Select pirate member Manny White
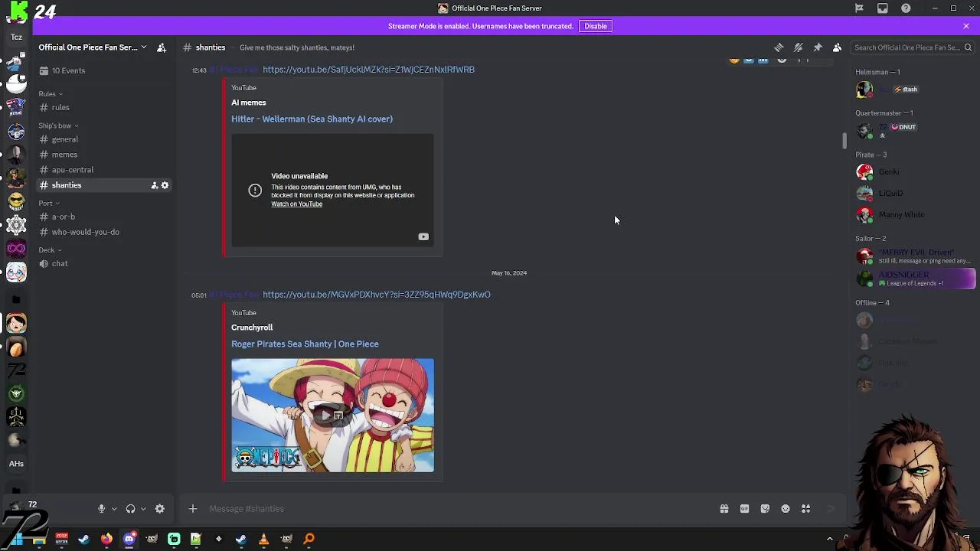 point(915,215)
